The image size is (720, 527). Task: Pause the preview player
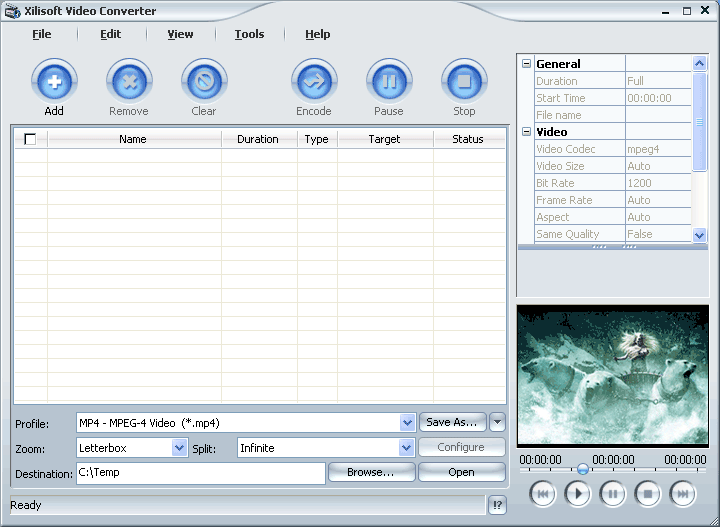tap(613, 494)
